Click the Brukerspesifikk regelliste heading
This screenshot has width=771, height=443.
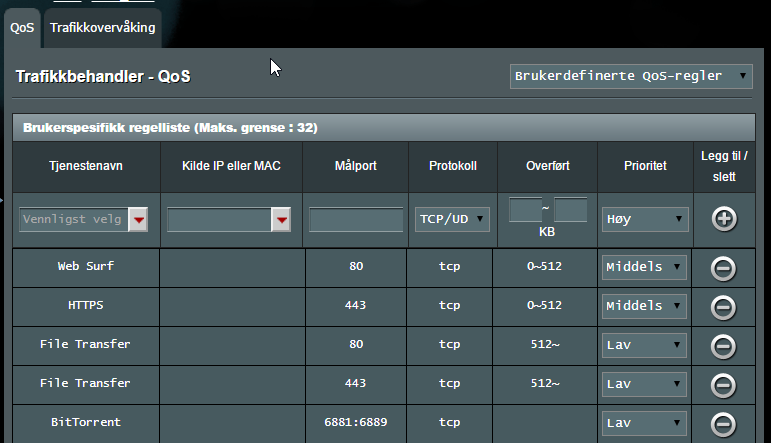170,128
